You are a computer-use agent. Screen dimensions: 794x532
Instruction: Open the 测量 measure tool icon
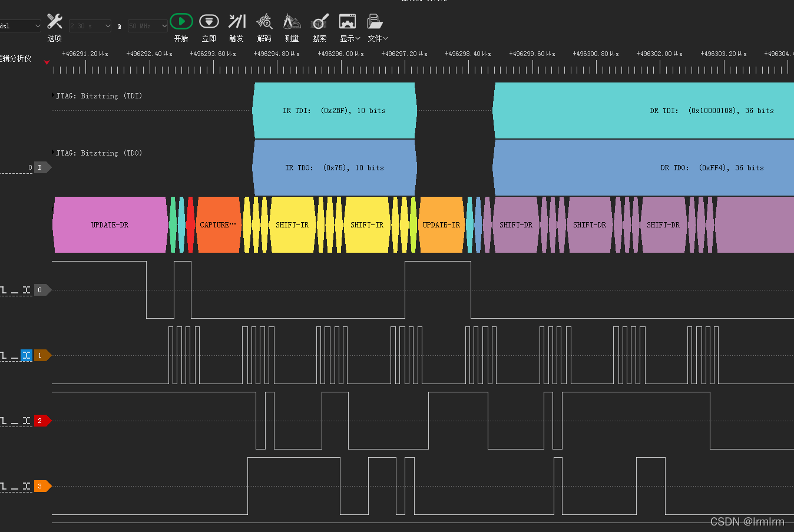pyautogui.click(x=292, y=21)
